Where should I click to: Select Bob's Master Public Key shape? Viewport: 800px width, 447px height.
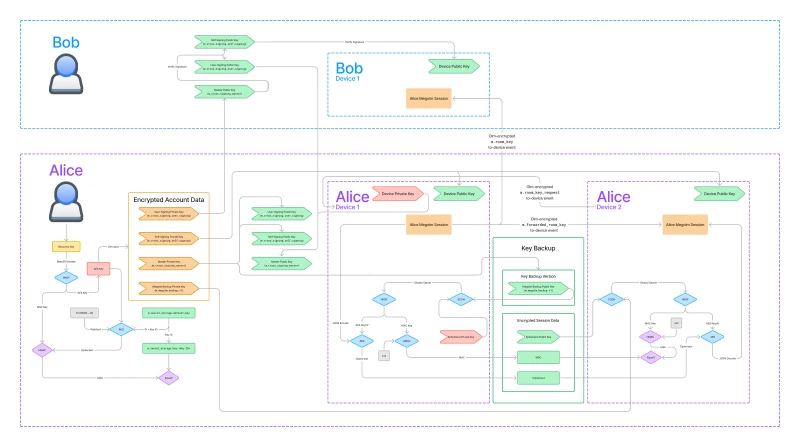224,92
